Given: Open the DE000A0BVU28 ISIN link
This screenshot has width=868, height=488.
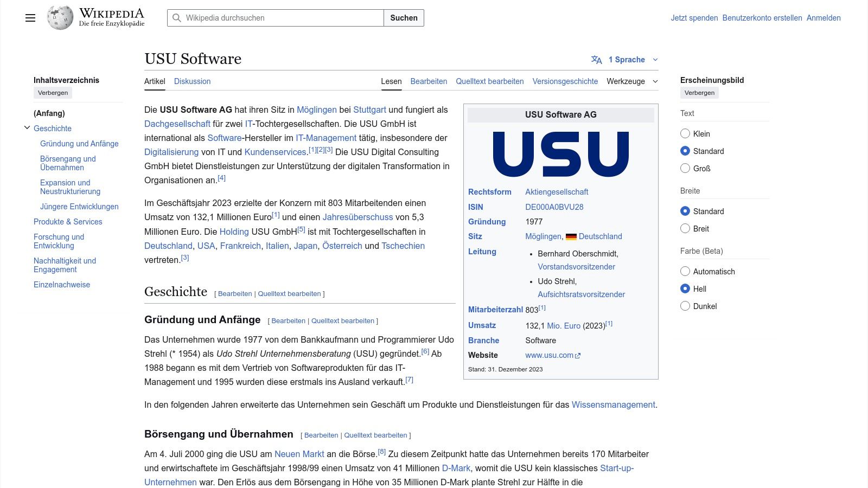Looking at the screenshot, I should click(x=554, y=207).
